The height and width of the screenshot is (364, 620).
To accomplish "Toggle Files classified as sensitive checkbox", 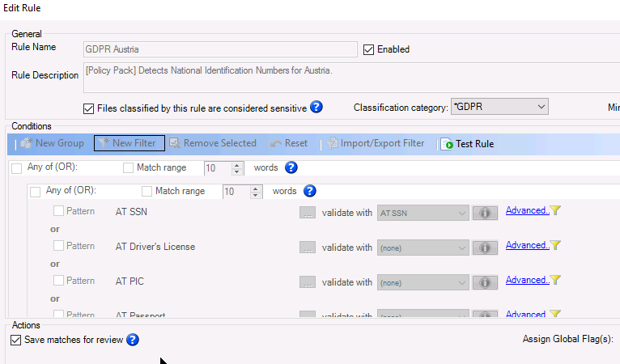I will point(89,108).
